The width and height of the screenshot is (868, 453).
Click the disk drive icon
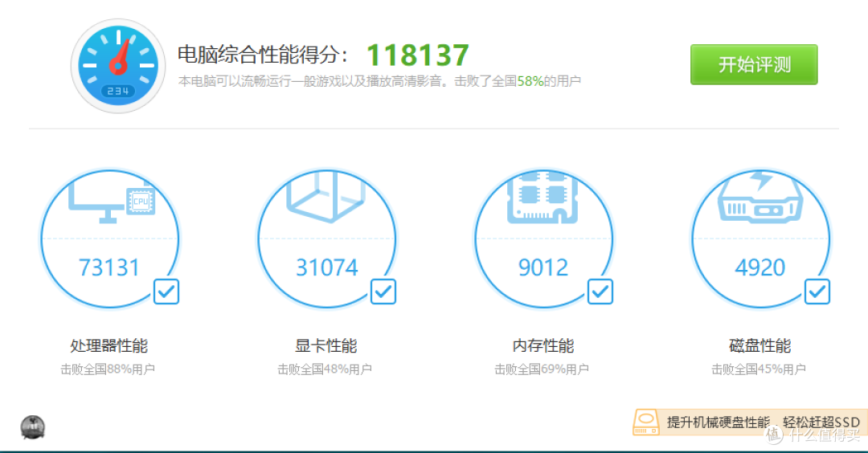(760, 198)
